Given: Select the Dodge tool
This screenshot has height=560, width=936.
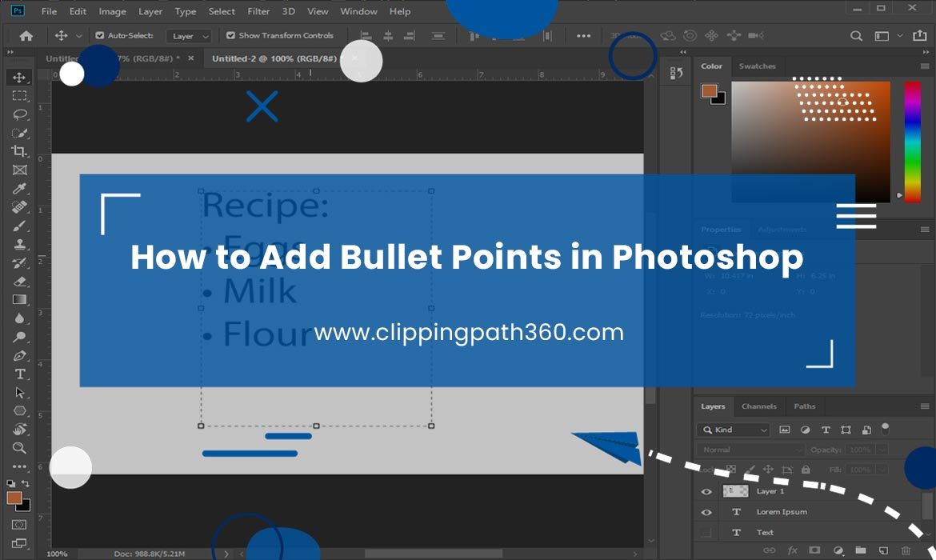Looking at the screenshot, I should tap(19, 337).
